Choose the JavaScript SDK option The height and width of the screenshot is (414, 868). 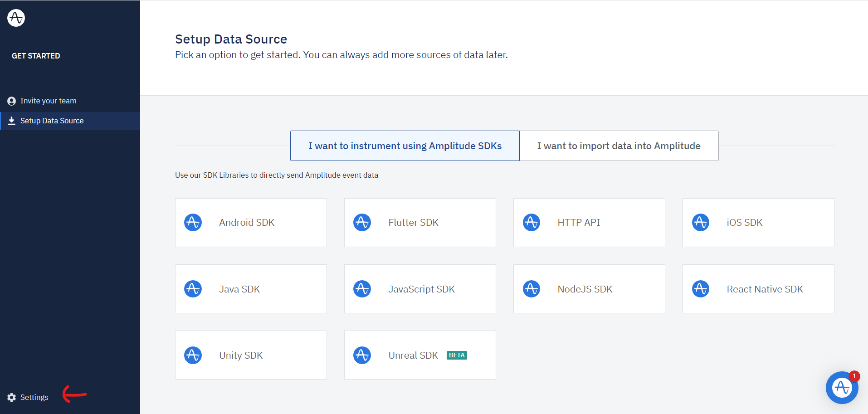coord(420,289)
